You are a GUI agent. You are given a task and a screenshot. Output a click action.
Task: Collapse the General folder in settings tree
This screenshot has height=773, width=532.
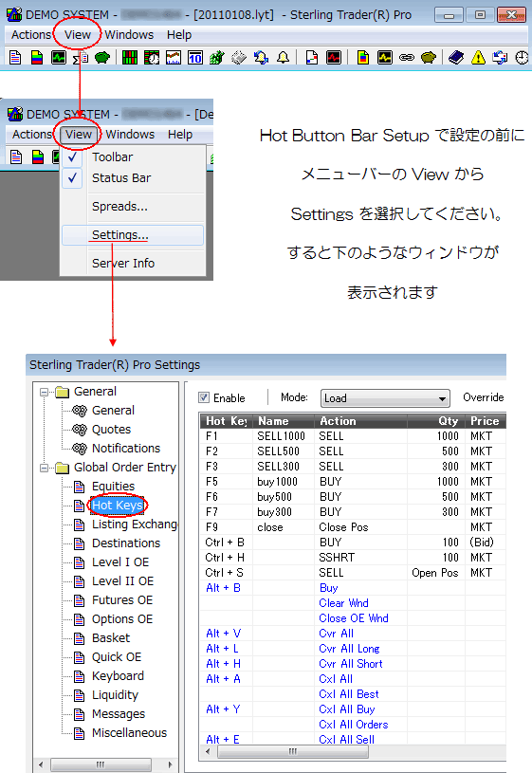pyautogui.click(x=45, y=392)
